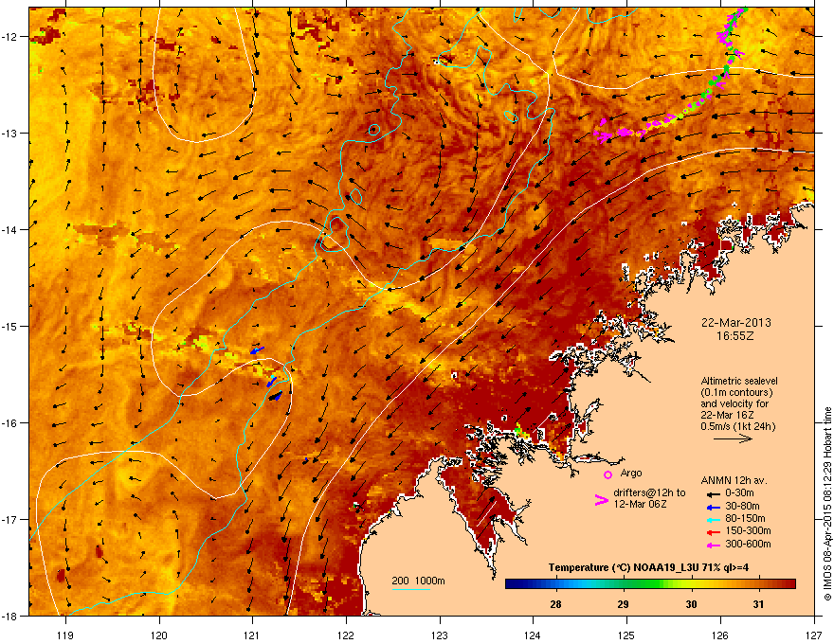Click the '127' longitude axis label
The image size is (834, 644).
tap(814, 635)
